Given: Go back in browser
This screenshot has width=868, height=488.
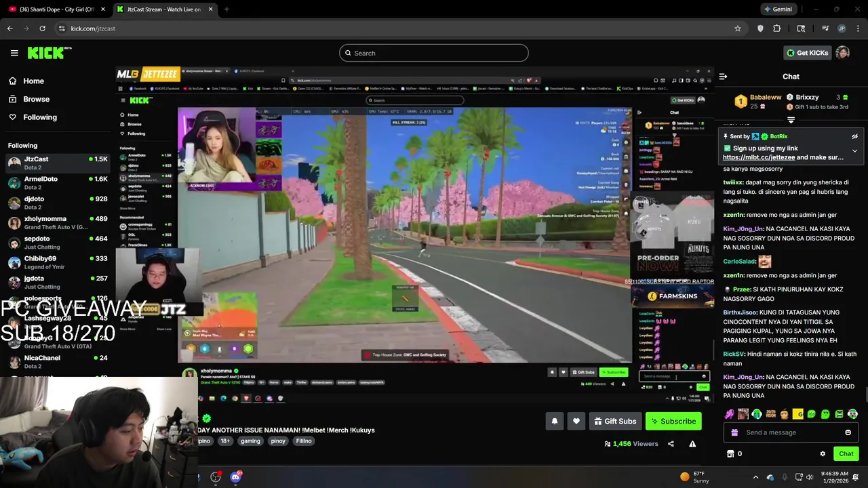Looking at the screenshot, I should coord(10,28).
